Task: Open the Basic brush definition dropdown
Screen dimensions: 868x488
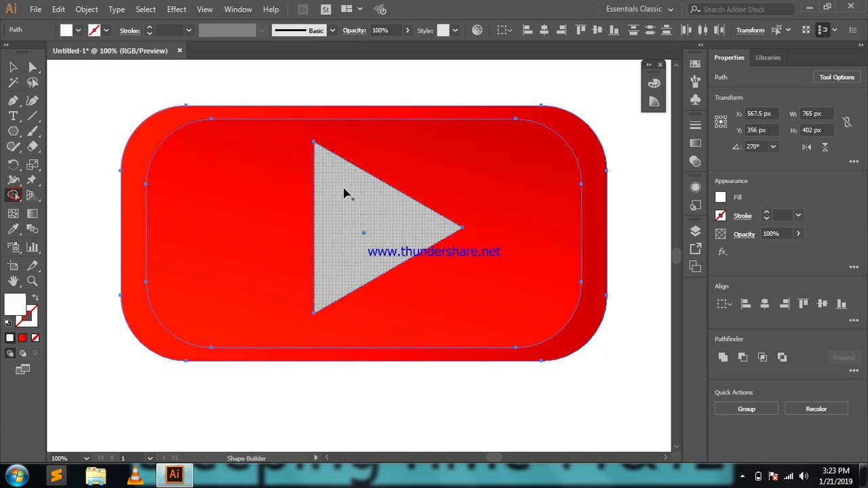Action: (x=332, y=30)
